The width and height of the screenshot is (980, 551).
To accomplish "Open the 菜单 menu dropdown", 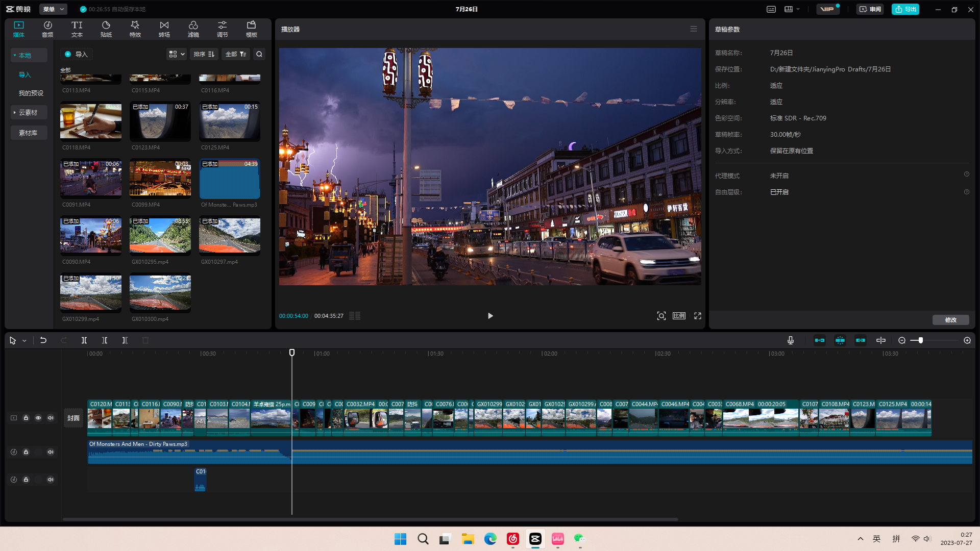I will [x=53, y=9].
